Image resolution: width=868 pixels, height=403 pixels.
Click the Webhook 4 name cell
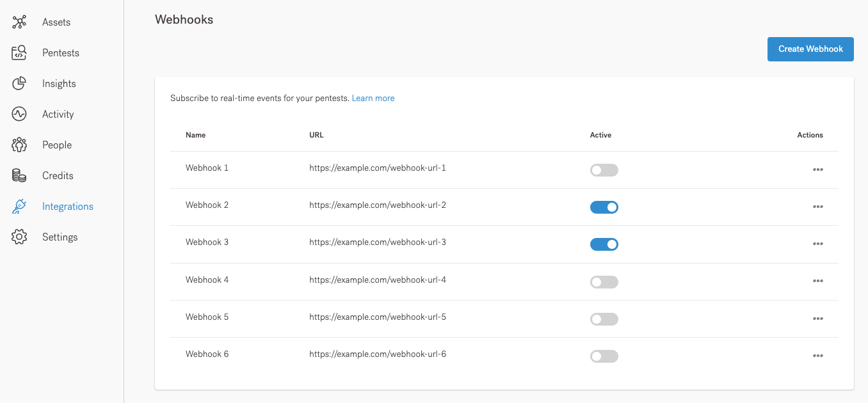207,280
